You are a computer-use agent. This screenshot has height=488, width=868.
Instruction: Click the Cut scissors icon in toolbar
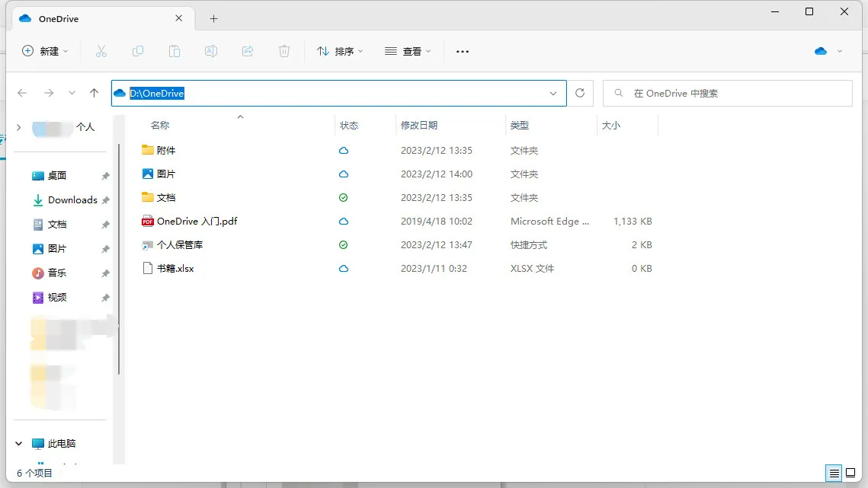click(x=101, y=52)
